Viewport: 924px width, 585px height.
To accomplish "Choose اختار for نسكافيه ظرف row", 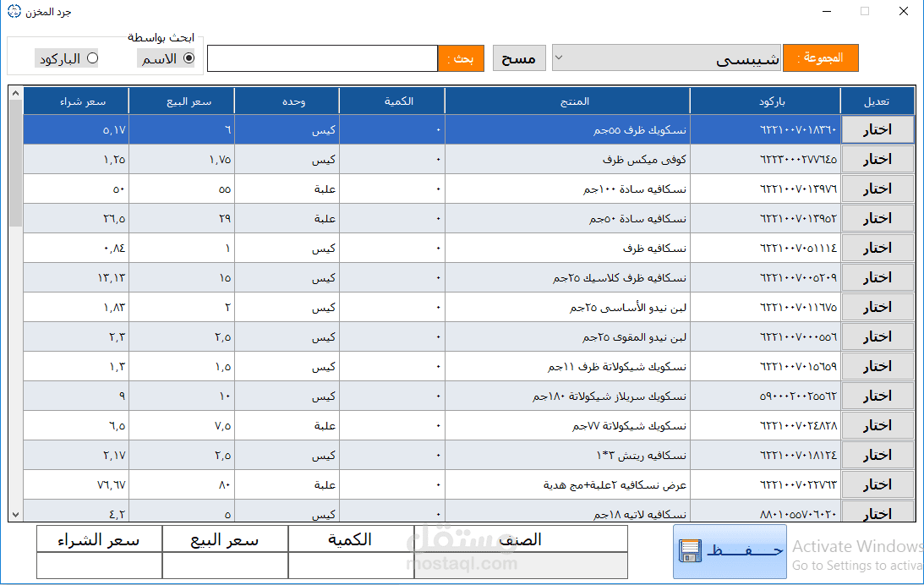I will pyautogui.click(x=878, y=248).
